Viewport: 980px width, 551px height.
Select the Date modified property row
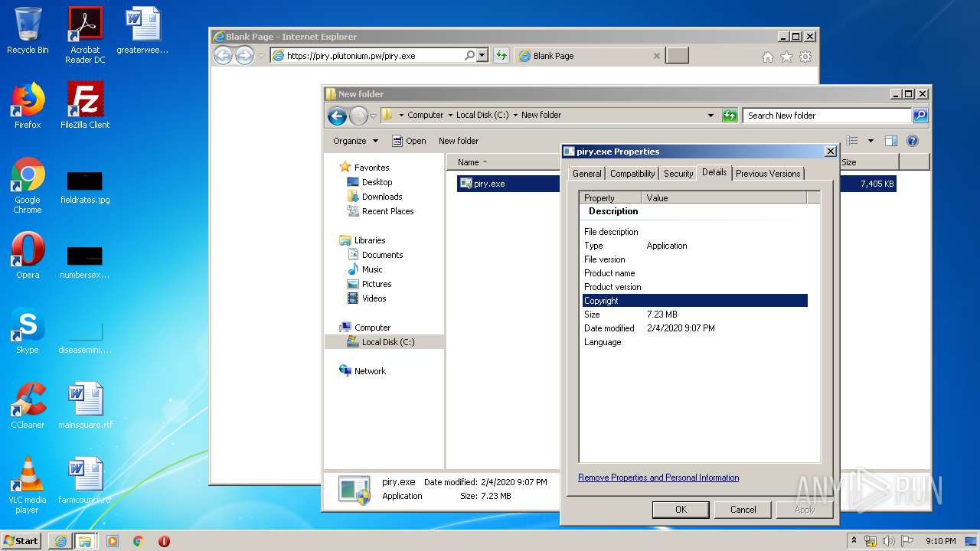coord(695,328)
